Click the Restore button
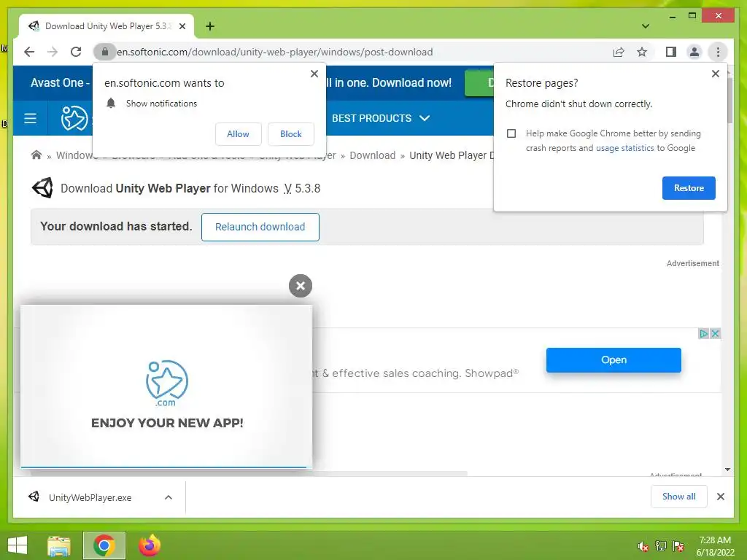The image size is (747, 560). point(689,188)
